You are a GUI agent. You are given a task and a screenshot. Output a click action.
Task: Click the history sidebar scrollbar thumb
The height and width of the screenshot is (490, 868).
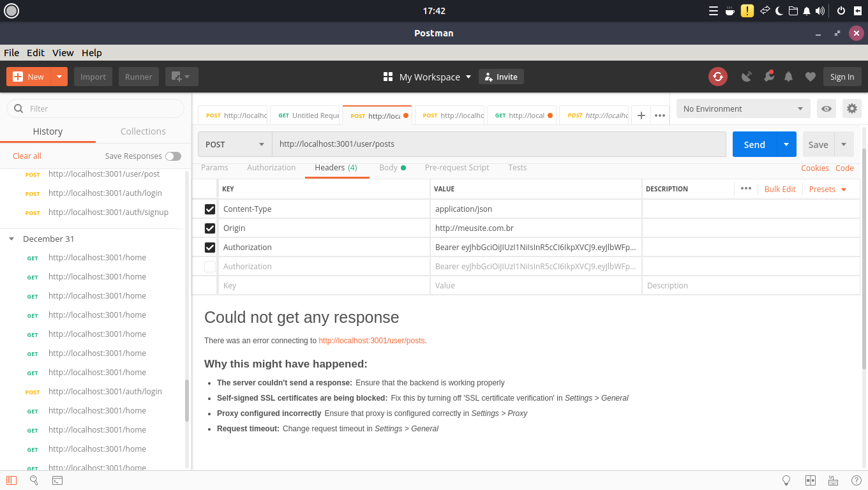(187, 401)
